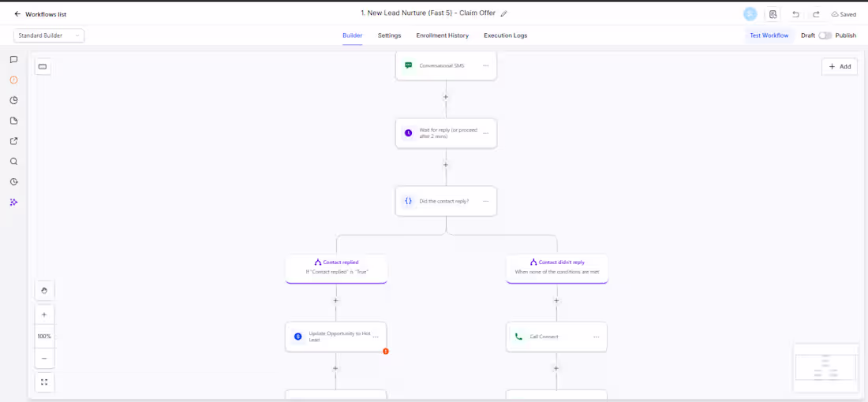Toggle the Draft / Publish switch

point(825,35)
